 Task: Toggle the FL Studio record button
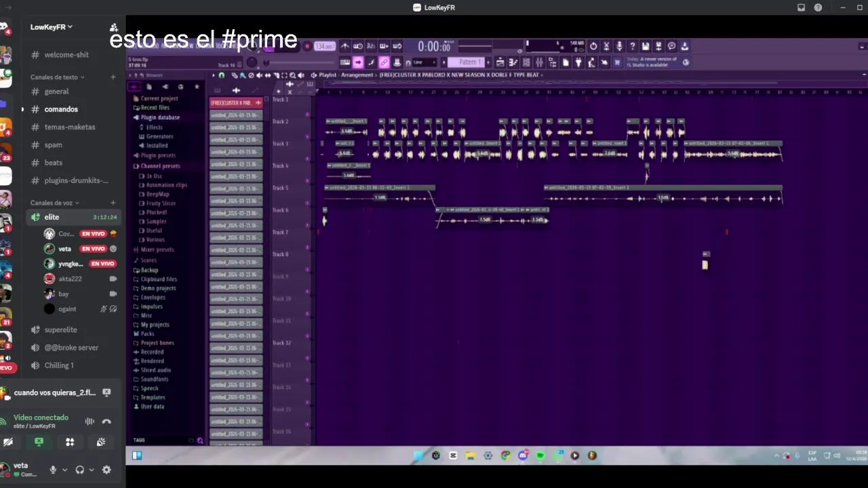point(307,46)
